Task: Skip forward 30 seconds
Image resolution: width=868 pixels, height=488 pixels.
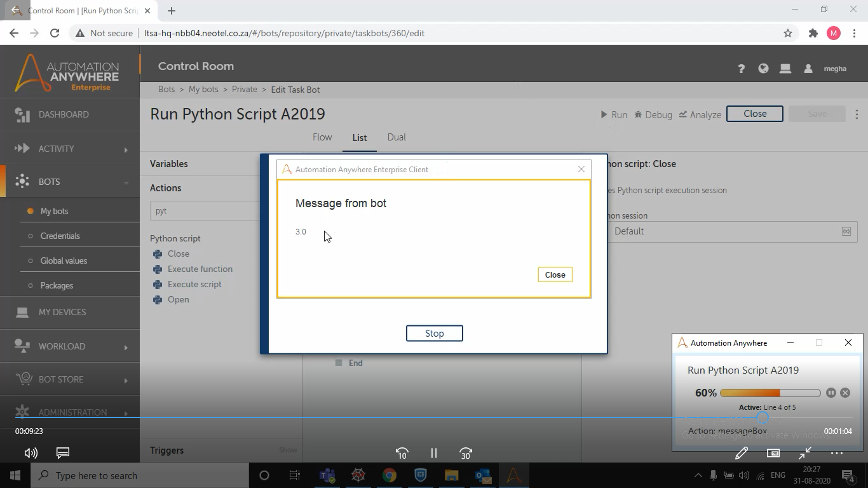Action: point(466,453)
